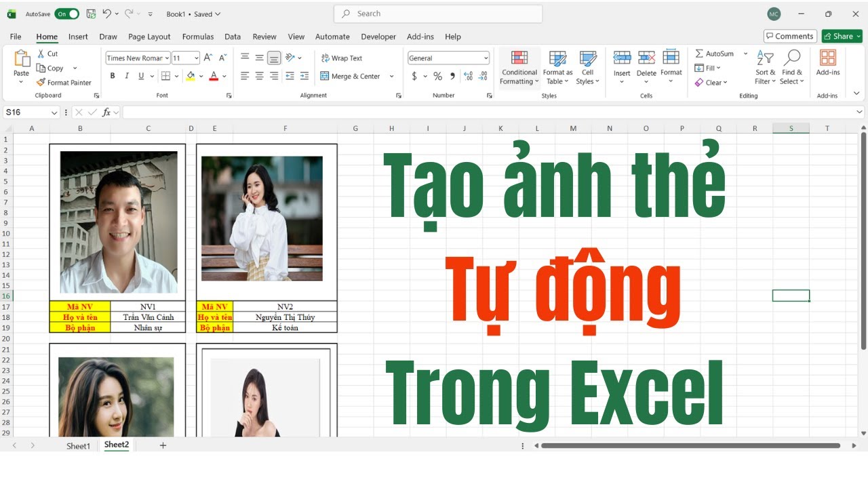Open Cell Styles gallery

pos(587,68)
